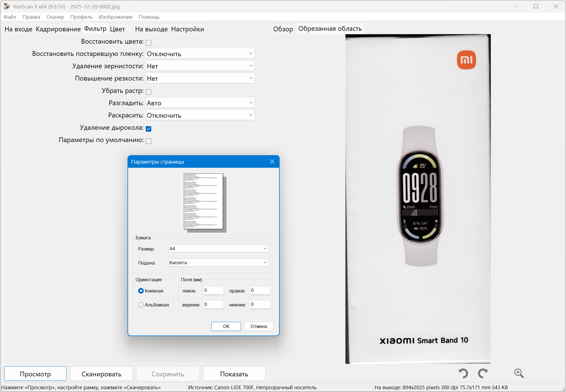Rotate the image right with the clockwise arrow
Image resolution: width=566 pixels, height=392 pixels.
483,374
